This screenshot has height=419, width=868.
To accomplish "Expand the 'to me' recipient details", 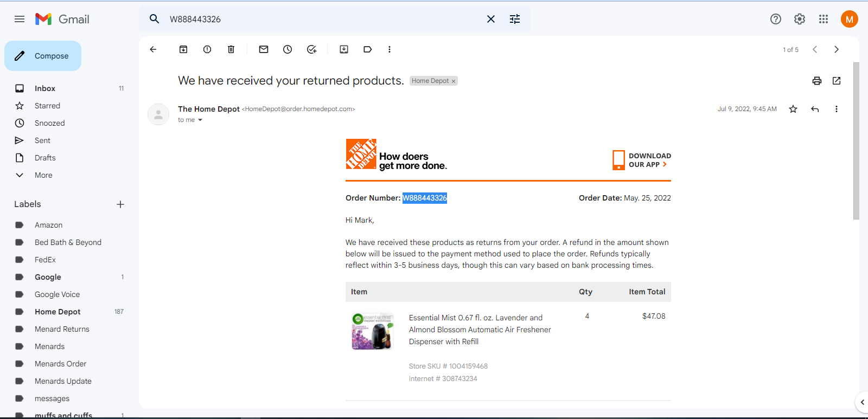I will pos(200,120).
